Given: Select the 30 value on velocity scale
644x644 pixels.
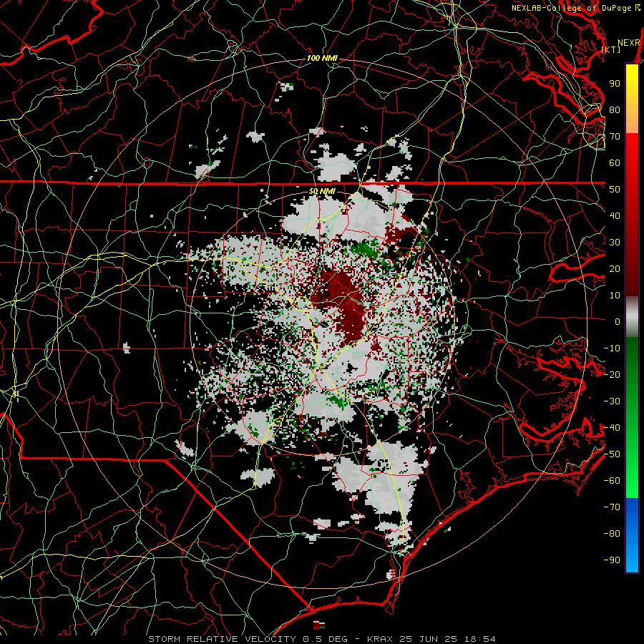Looking at the screenshot, I should tap(615, 243).
